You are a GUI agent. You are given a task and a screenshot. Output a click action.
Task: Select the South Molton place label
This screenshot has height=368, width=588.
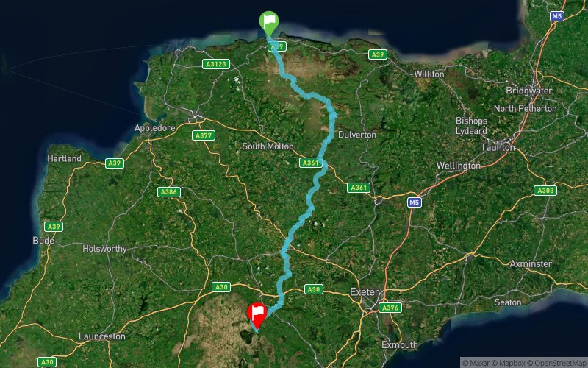click(268, 146)
